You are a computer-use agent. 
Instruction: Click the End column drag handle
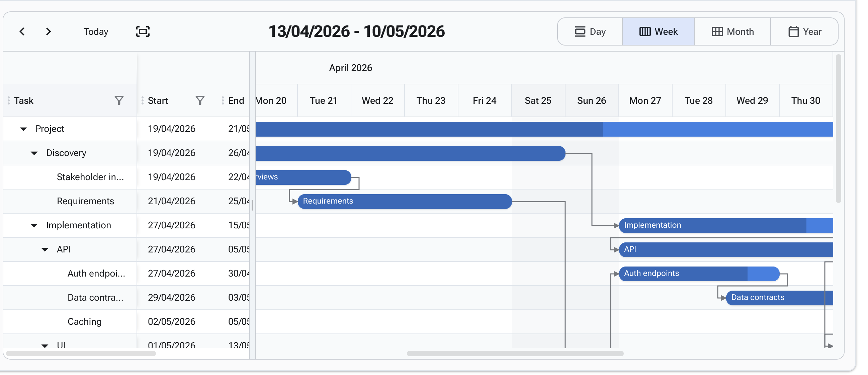point(223,100)
